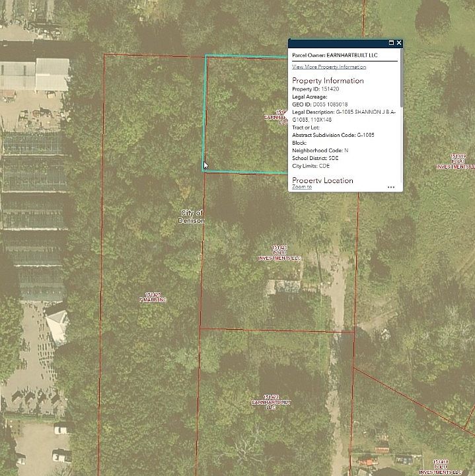Click the City of Denison map label
The width and height of the screenshot is (475, 476).
click(x=192, y=217)
